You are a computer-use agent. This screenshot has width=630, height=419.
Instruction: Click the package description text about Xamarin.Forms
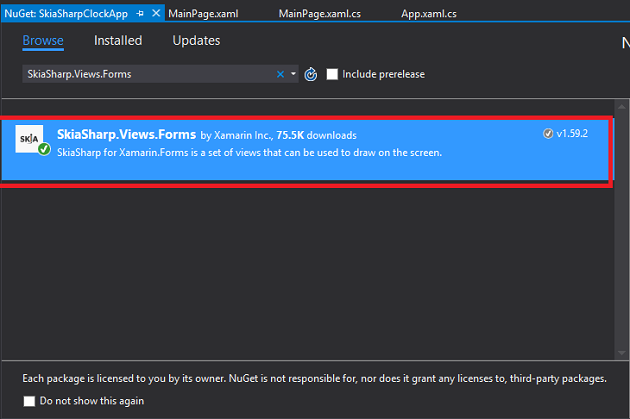(249, 153)
